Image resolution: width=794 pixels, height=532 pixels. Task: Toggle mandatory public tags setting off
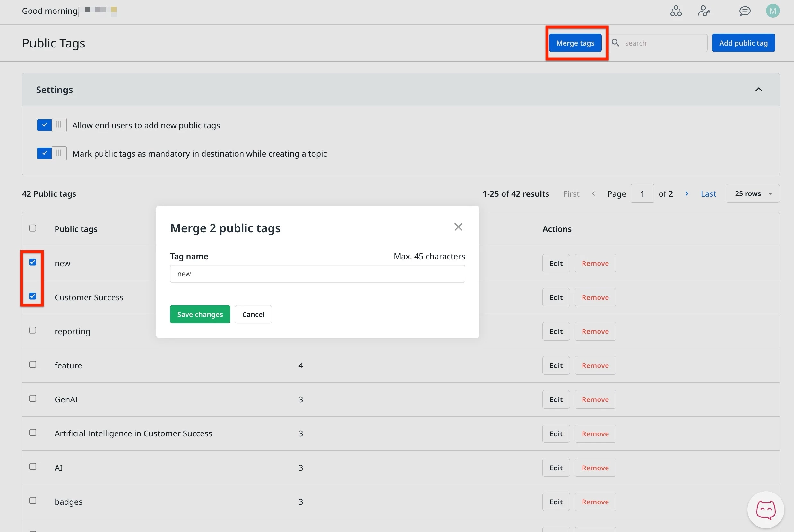(52, 153)
